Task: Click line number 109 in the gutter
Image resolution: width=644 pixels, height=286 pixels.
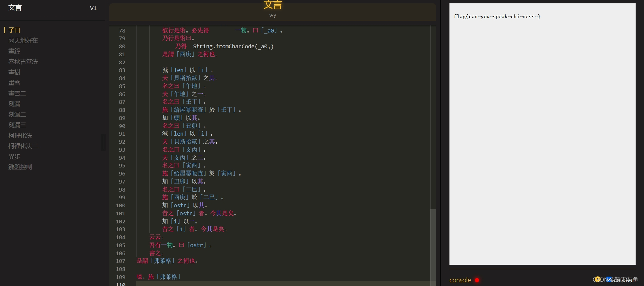Action: click(x=120, y=277)
